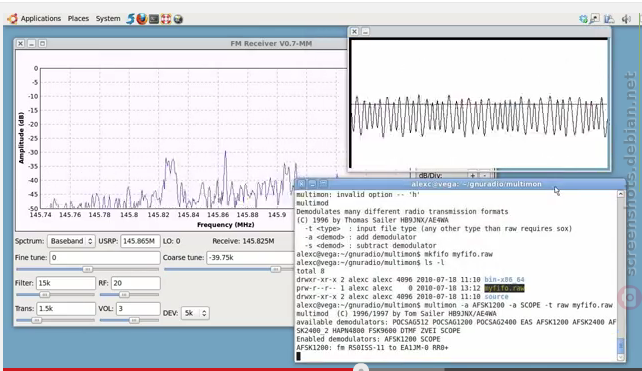Click the Fine tune input field
Screen dimensions: 642x371
pyautogui.click(x=104, y=258)
